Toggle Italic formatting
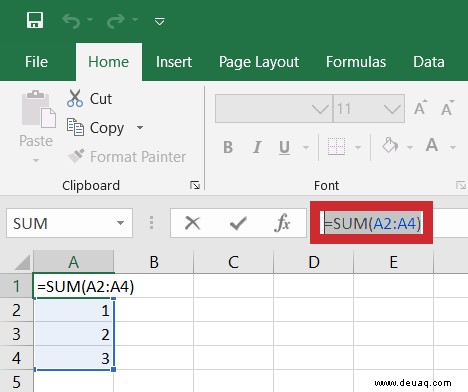The width and height of the screenshot is (468, 392). (256, 147)
